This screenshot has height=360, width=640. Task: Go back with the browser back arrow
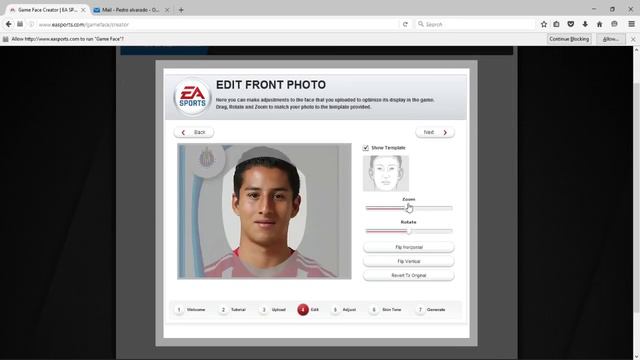(9, 24)
